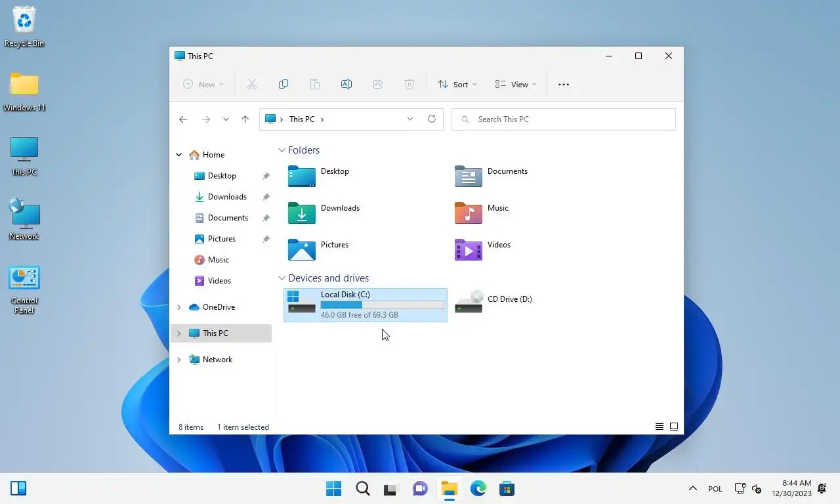Click the Copy icon in toolbar
This screenshot has height=504, width=840.
point(283,84)
